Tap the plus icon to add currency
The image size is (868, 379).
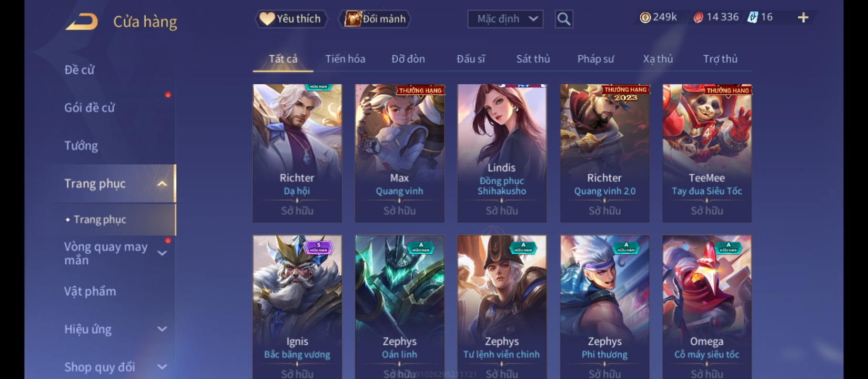803,18
